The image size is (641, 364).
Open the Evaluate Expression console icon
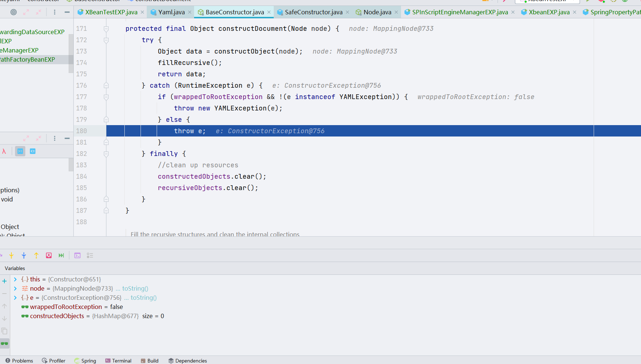click(77, 255)
